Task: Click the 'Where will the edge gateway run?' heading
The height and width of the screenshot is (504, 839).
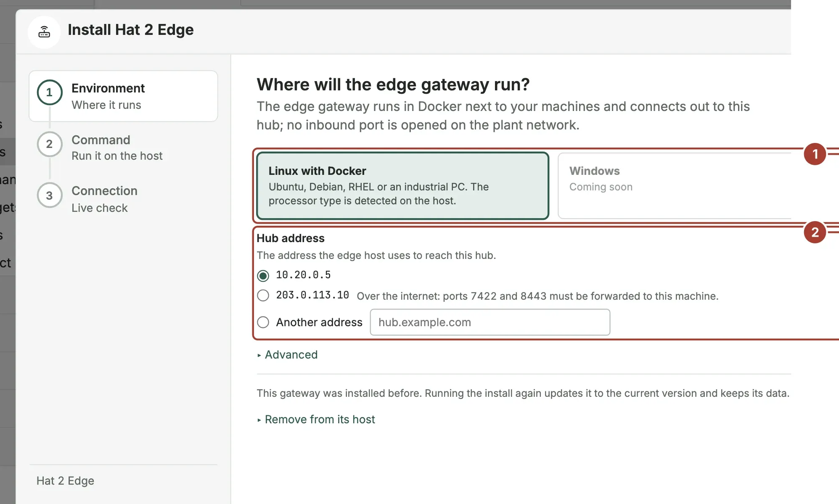Action: 393,84
